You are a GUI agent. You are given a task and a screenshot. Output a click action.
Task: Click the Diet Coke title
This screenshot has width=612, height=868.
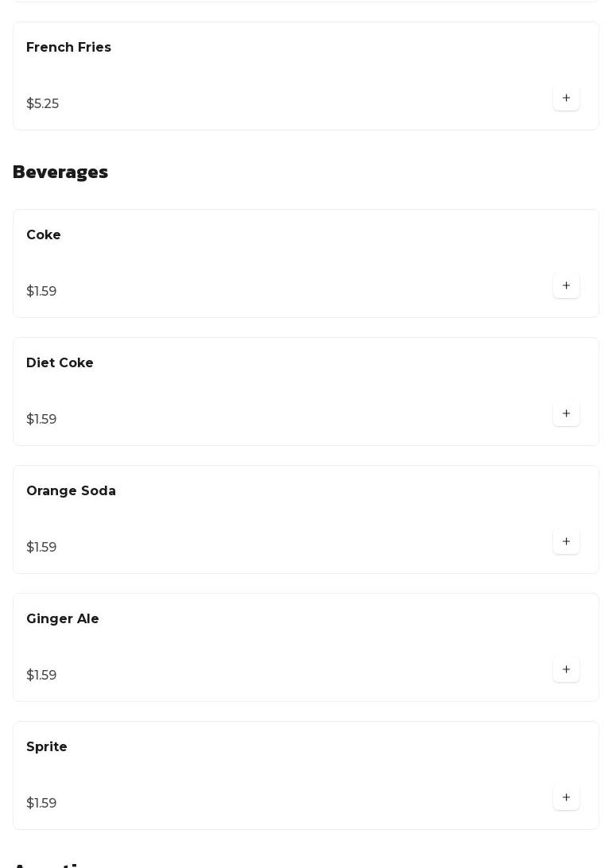tap(60, 363)
